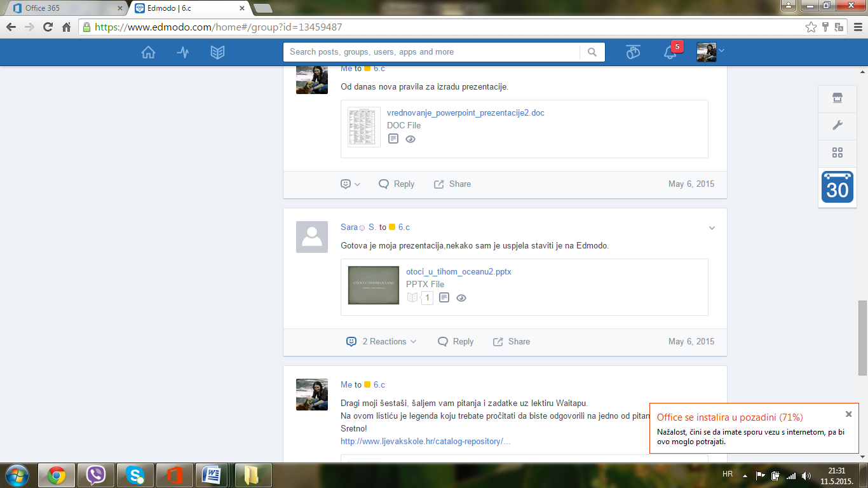The height and width of the screenshot is (488, 868).
Task: Close the Office install notification
Action: coord(848,414)
